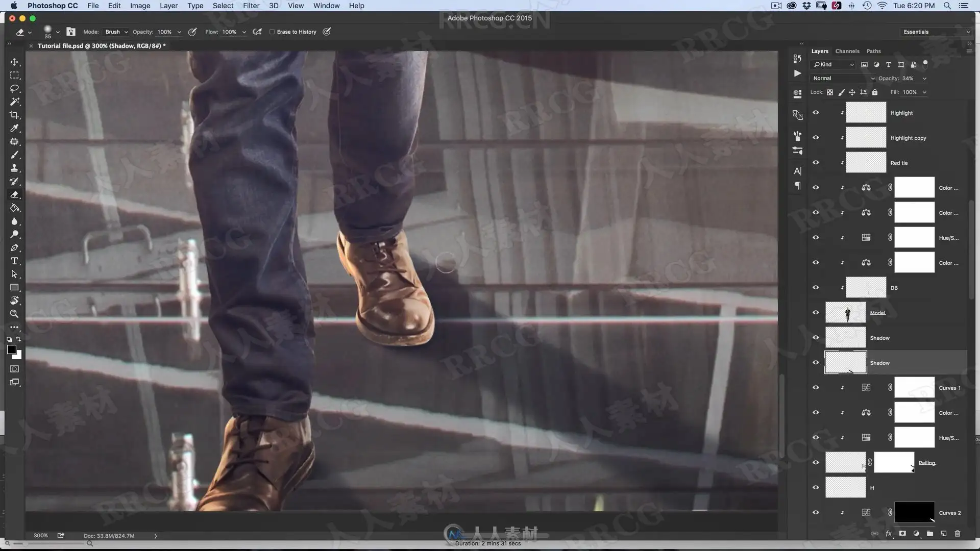The image size is (980, 551).
Task: Select the Clone Stamp tool
Action: coord(14,168)
